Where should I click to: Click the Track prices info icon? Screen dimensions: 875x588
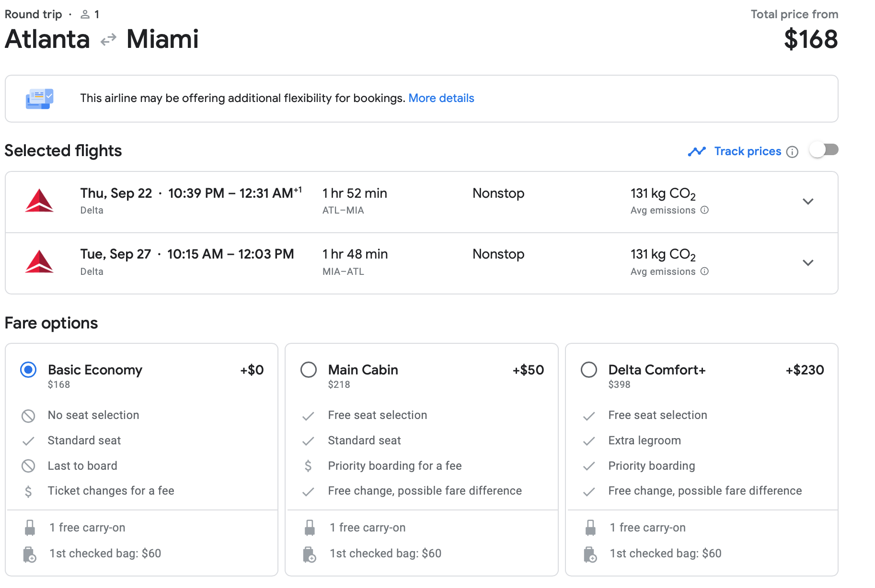pos(793,152)
